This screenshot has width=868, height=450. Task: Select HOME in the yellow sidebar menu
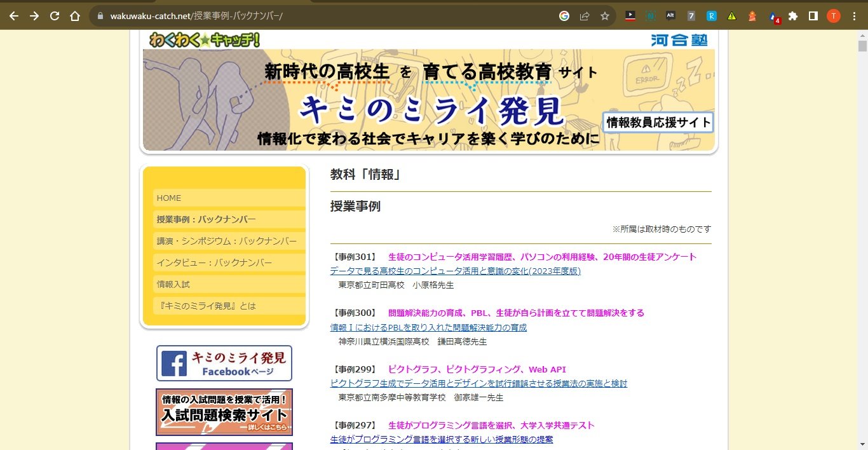tap(168, 198)
